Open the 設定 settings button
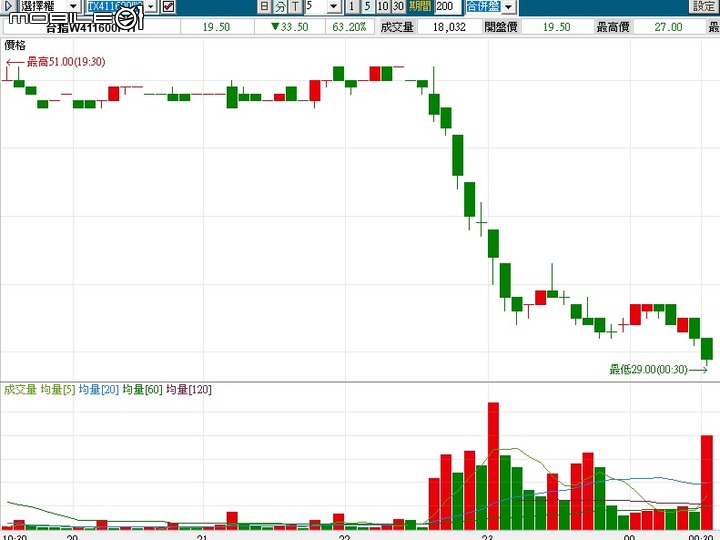Viewport: 720px width, 540px height. (x=703, y=6)
